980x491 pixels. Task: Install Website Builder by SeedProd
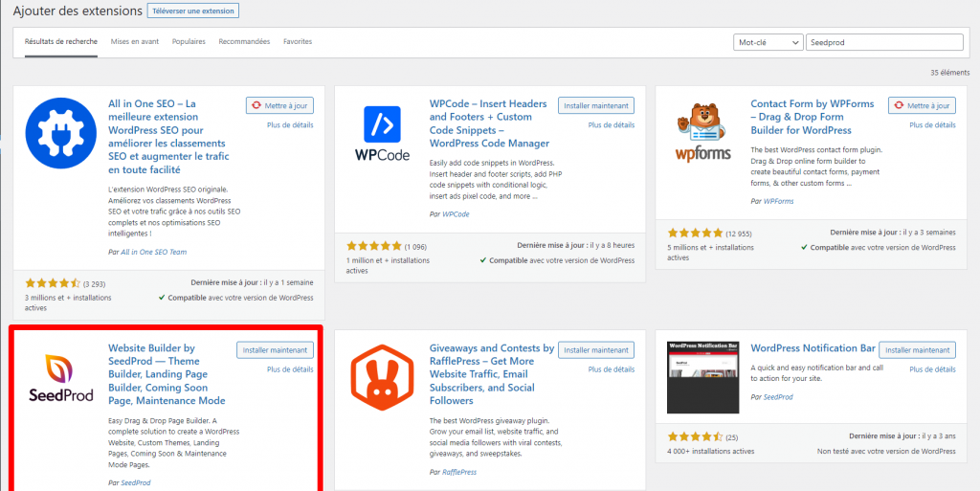click(x=275, y=350)
